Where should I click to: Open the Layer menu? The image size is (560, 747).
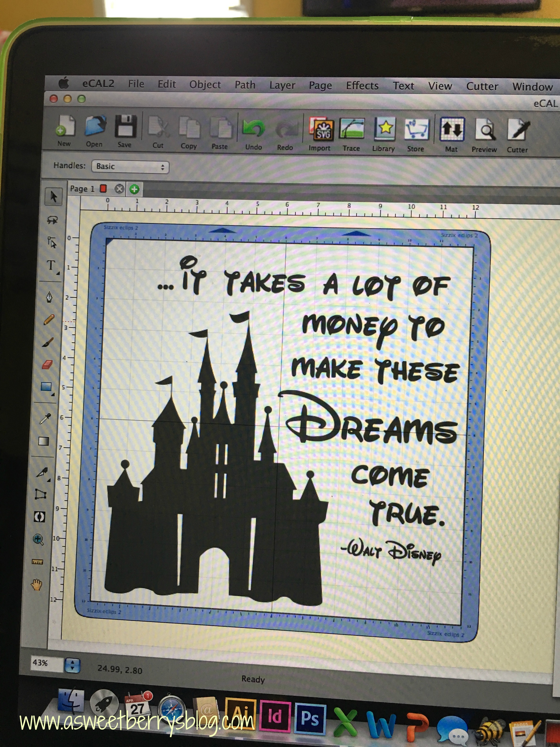click(282, 85)
